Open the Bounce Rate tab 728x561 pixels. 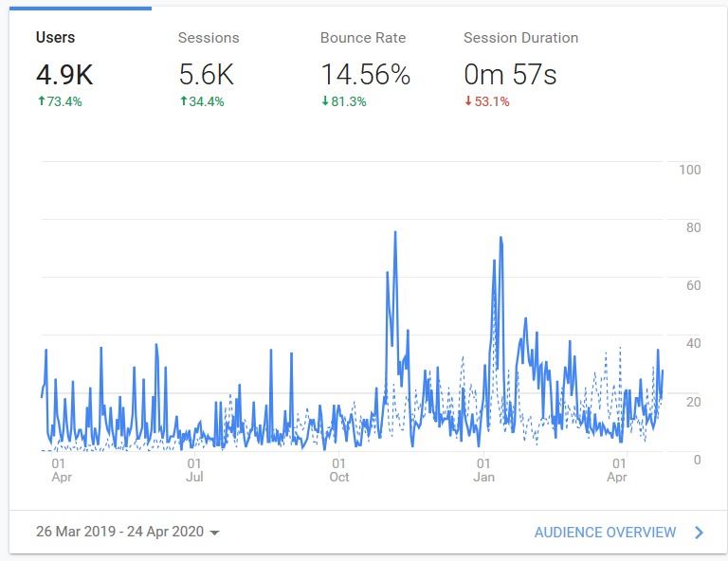pos(362,38)
